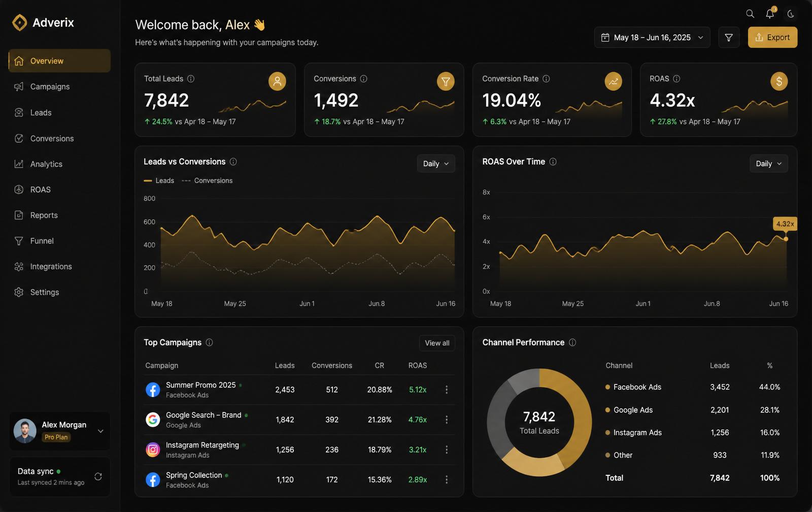Viewport: 812px width, 512px height.
Task: Click Top Campaigns info icon
Action: (x=209, y=342)
